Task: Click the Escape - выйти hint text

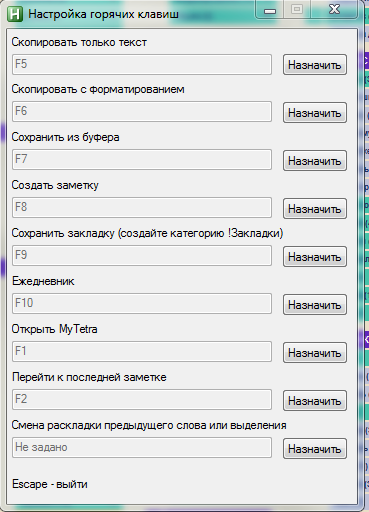Action: point(50,484)
